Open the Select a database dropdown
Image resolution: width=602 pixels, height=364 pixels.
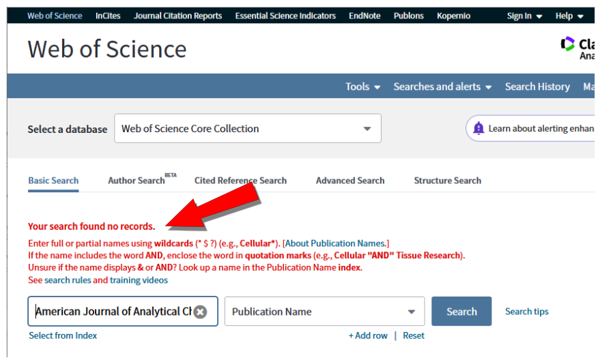248,129
